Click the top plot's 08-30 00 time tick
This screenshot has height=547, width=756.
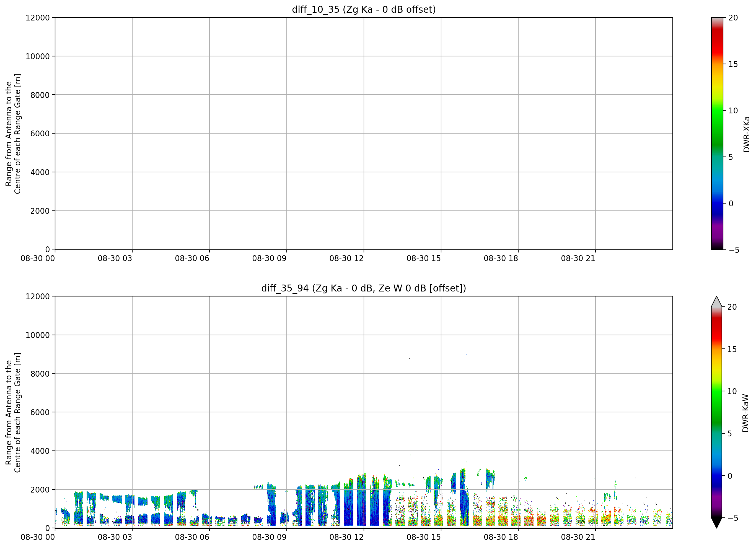[38, 258]
